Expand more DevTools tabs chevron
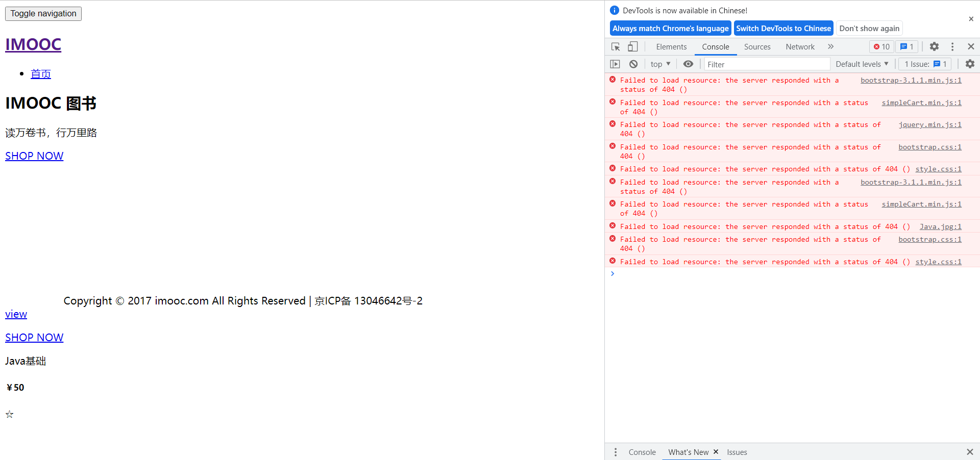 point(830,46)
